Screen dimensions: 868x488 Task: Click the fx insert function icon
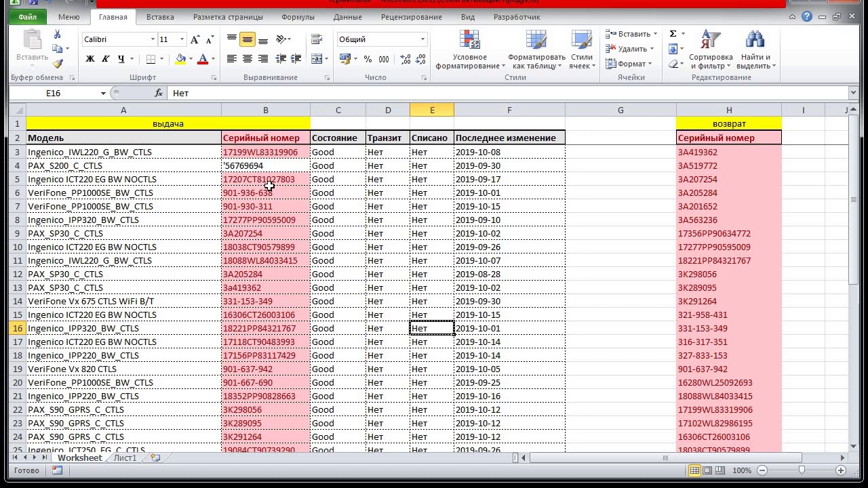[x=159, y=93]
